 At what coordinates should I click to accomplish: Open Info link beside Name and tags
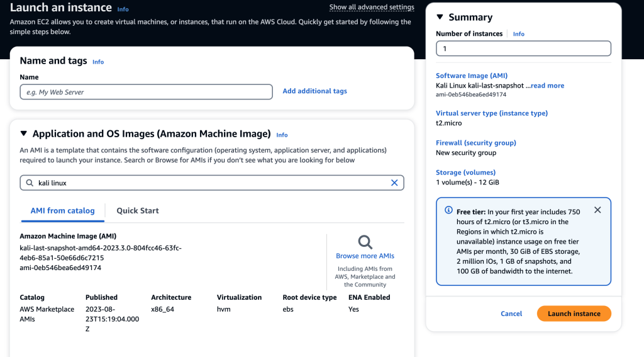[98, 62]
